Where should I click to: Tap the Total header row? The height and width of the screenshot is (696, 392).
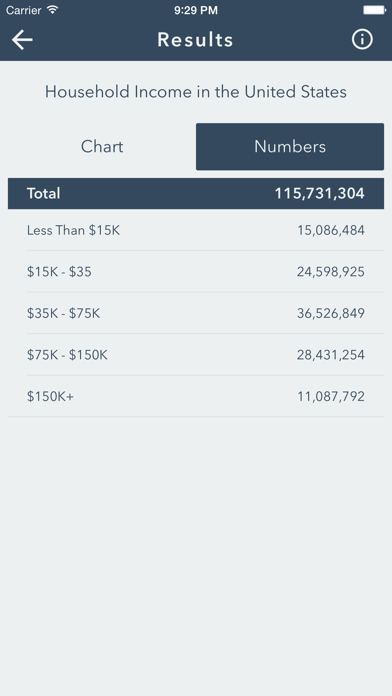pyautogui.click(x=196, y=194)
